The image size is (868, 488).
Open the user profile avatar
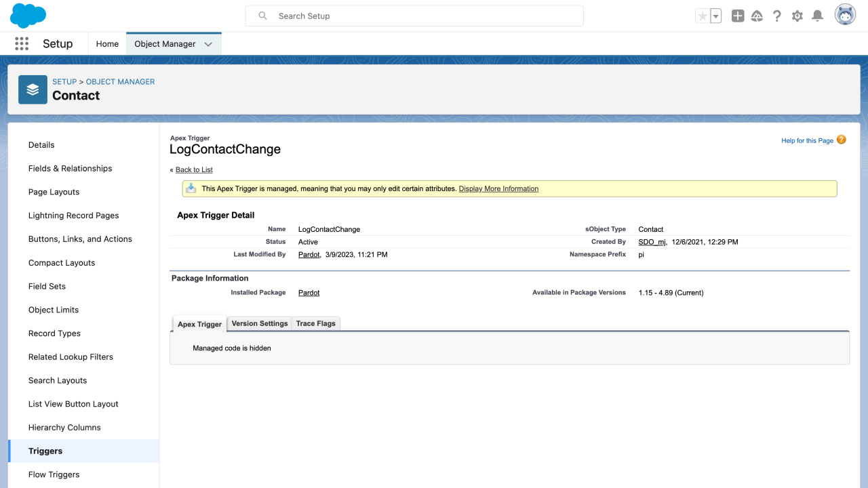[x=845, y=15]
